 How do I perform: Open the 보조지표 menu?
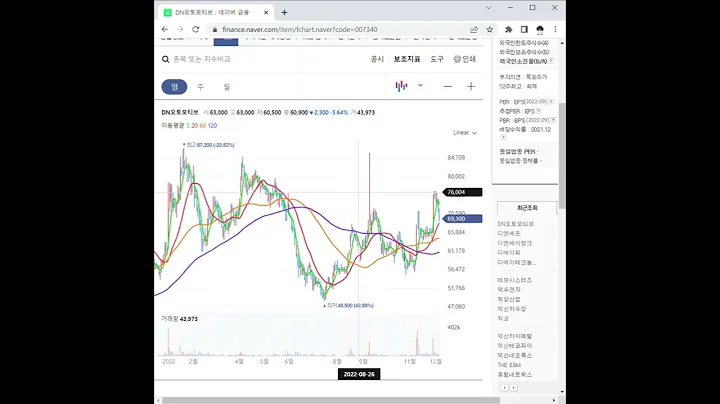[407, 59]
